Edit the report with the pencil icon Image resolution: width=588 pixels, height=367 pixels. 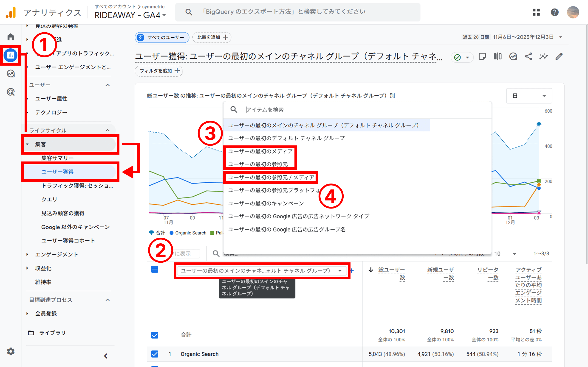[559, 57]
